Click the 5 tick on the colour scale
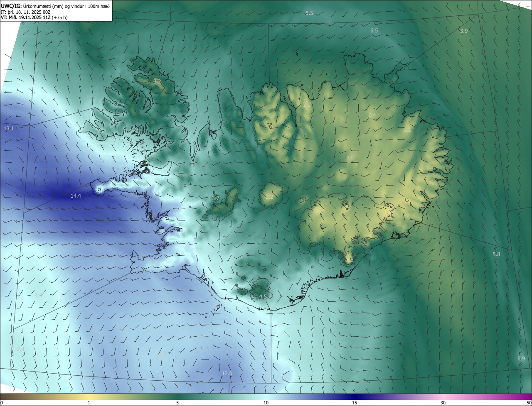Image resolution: width=532 pixels, height=406 pixels. tap(177, 403)
